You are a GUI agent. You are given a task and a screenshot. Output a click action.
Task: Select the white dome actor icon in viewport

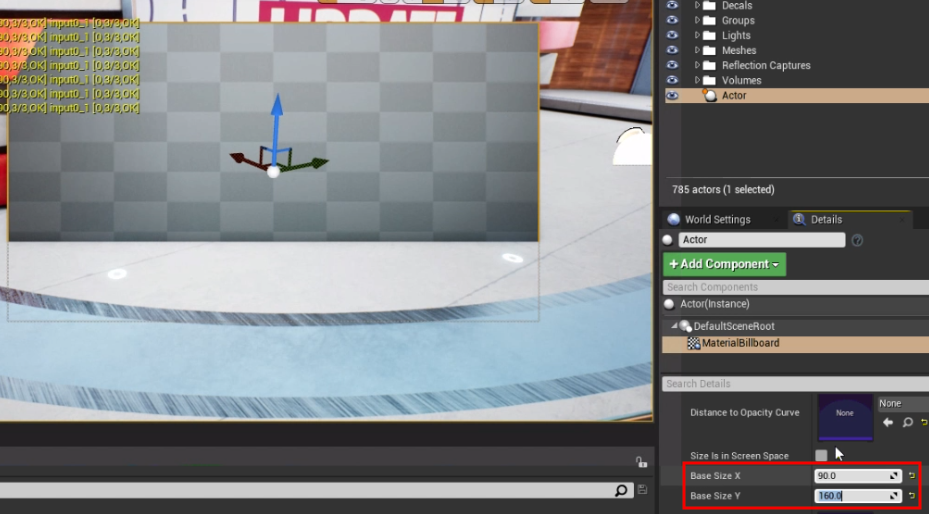pyautogui.click(x=631, y=146)
